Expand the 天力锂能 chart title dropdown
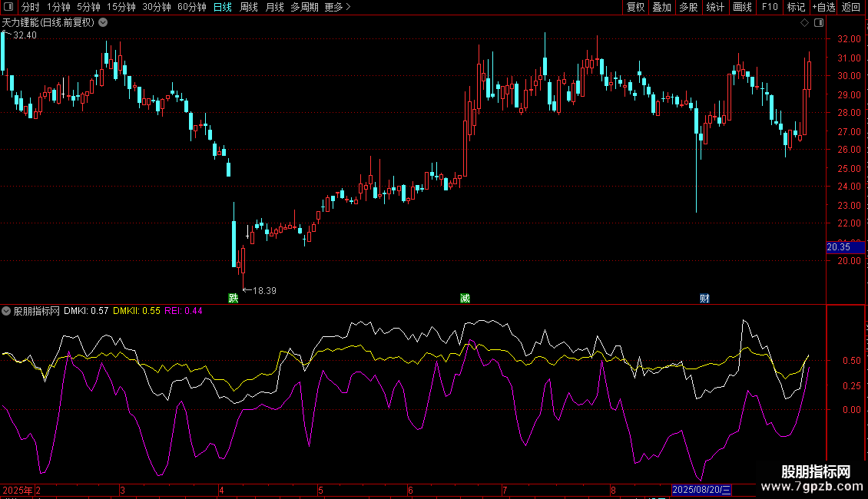This screenshot has width=868, height=499. [x=103, y=23]
